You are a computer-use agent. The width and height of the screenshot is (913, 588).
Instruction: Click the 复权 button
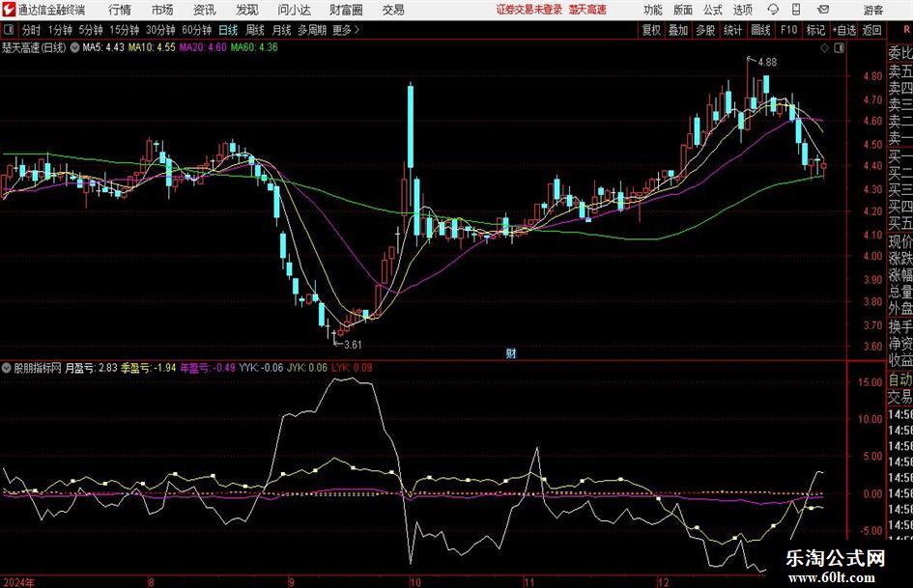coord(651,30)
